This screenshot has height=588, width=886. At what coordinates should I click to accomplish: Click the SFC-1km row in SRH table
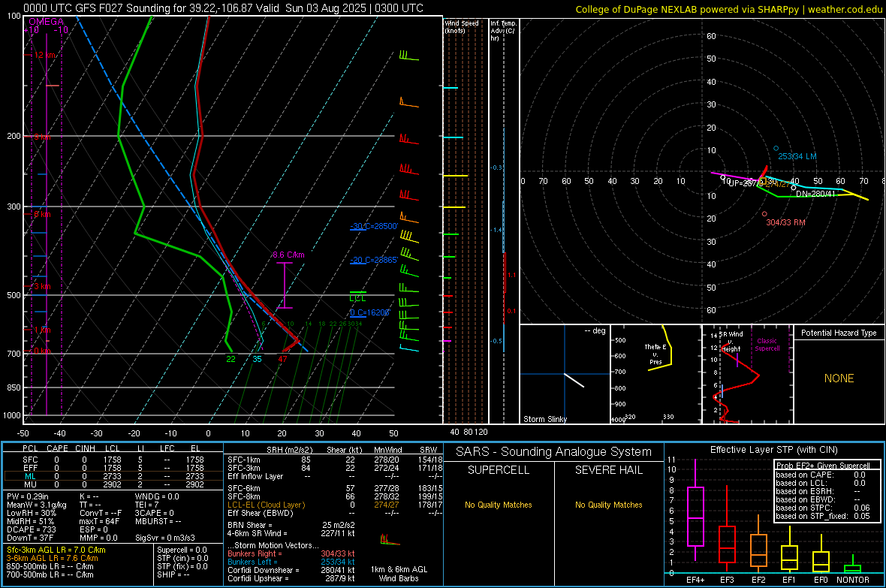coord(335,460)
